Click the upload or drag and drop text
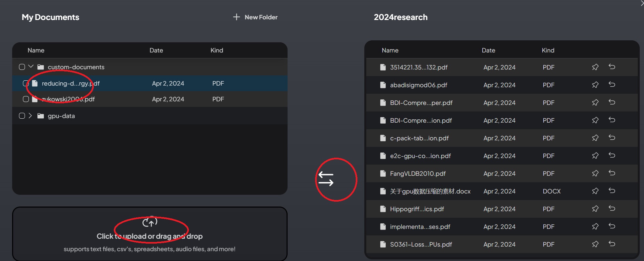The image size is (644, 261). point(150,236)
